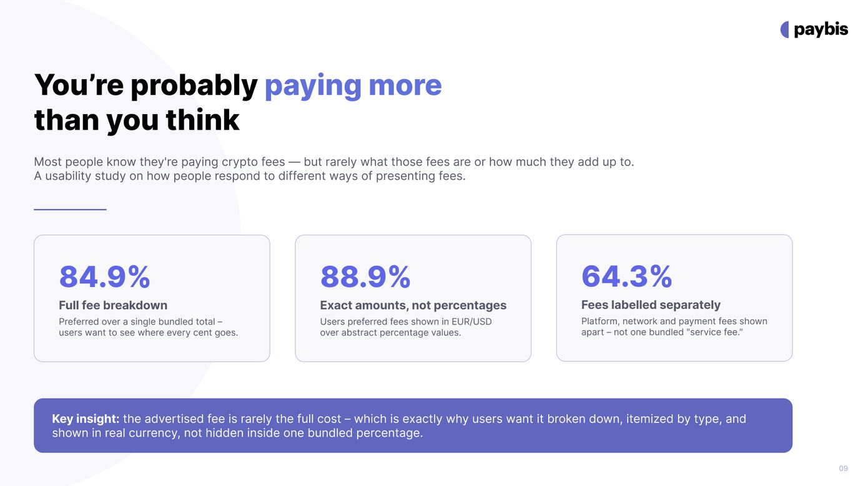The height and width of the screenshot is (486, 868).
Task: Click the purple key insight banner
Action: (x=413, y=425)
